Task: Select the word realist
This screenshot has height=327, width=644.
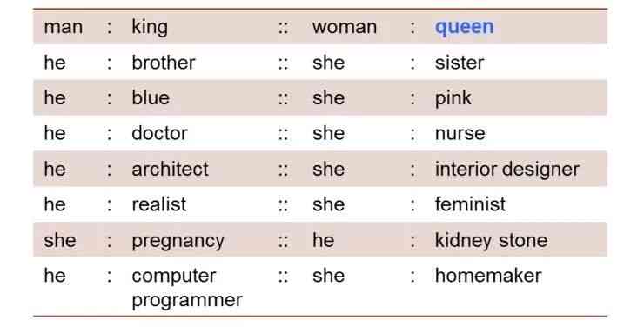Action: (159, 204)
